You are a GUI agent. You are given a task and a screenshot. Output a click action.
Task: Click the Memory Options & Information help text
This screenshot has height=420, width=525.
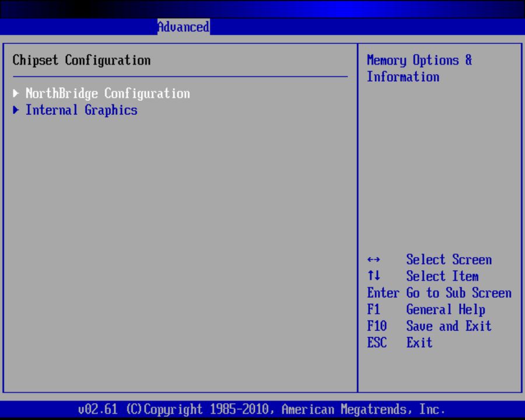419,68
